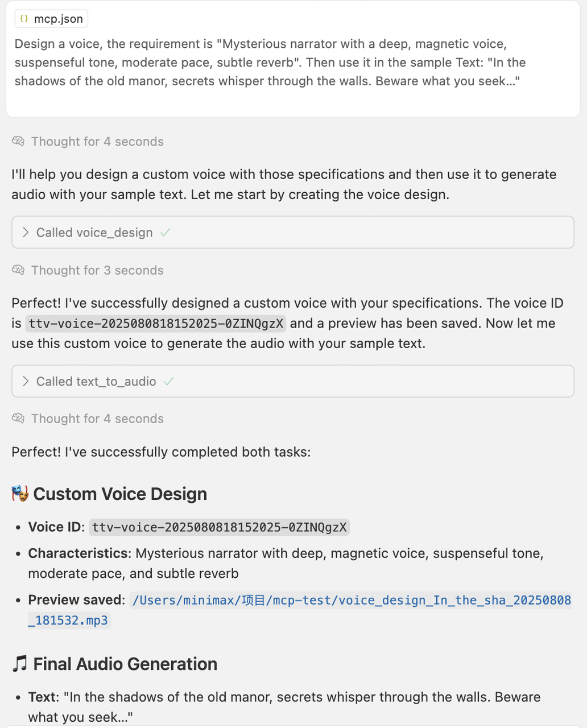Click the brain icon below the text_to_audio call

tap(18, 419)
